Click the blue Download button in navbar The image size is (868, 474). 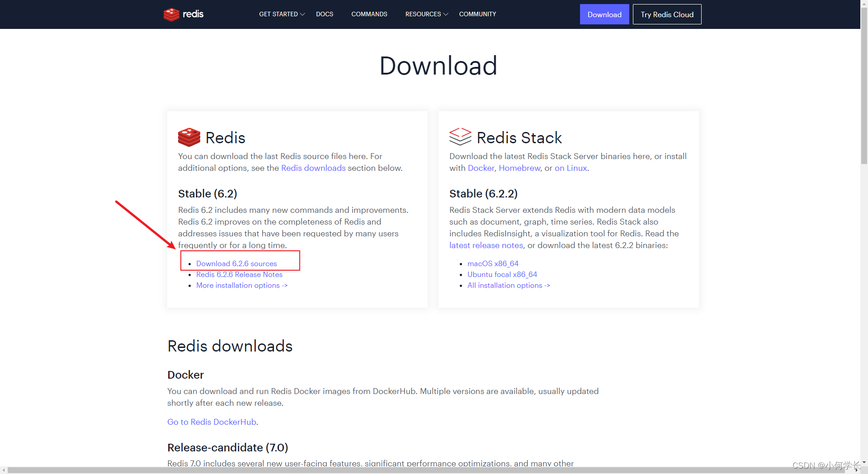[x=604, y=14]
